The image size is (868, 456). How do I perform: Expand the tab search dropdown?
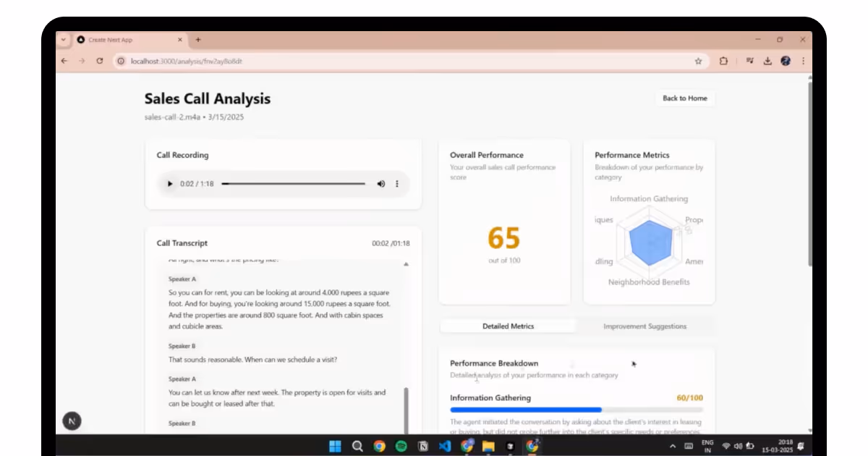pos(63,40)
